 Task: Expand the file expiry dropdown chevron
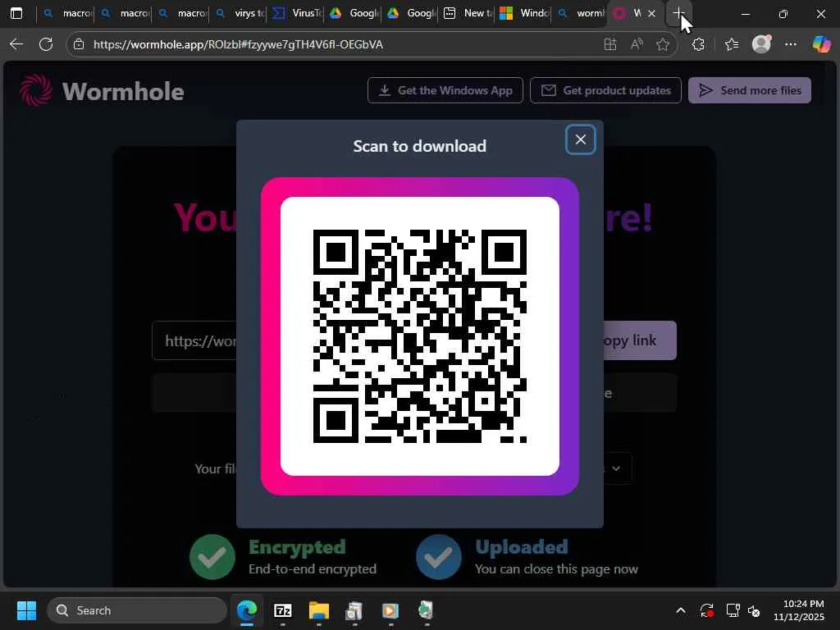coord(617,468)
